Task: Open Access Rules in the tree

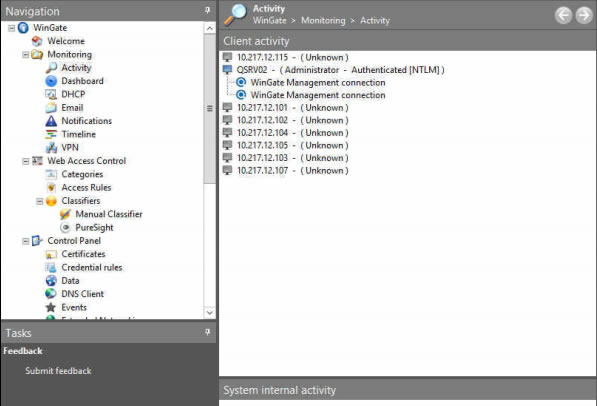Action: pyautogui.click(x=86, y=188)
